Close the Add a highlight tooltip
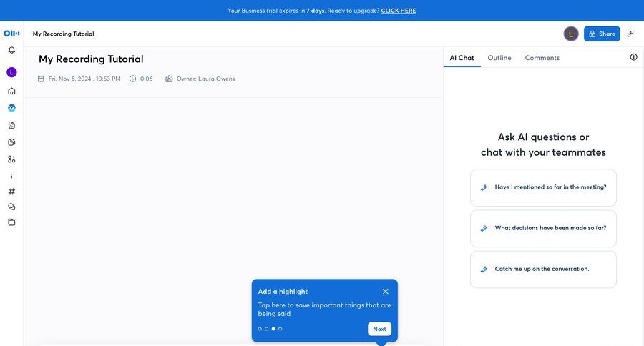 tap(385, 292)
